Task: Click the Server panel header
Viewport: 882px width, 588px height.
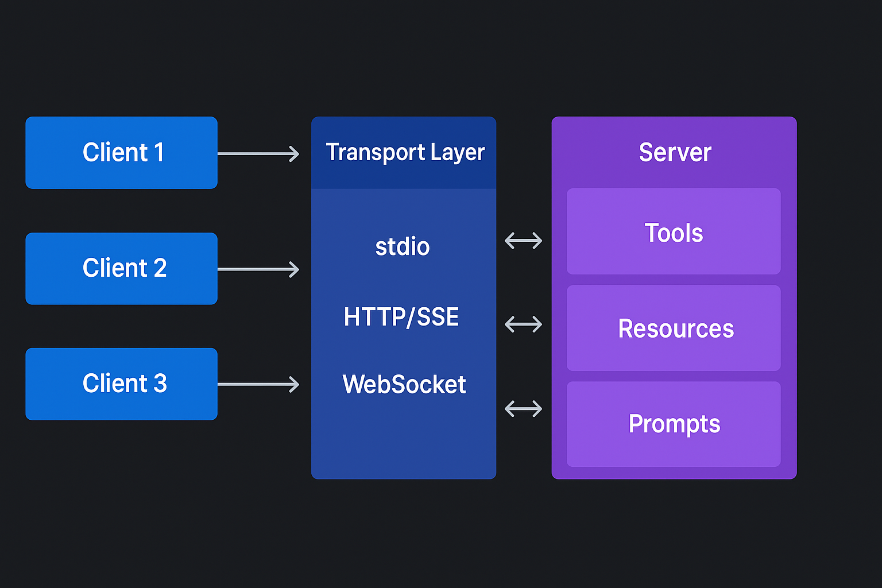Action: tap(674, 152)
